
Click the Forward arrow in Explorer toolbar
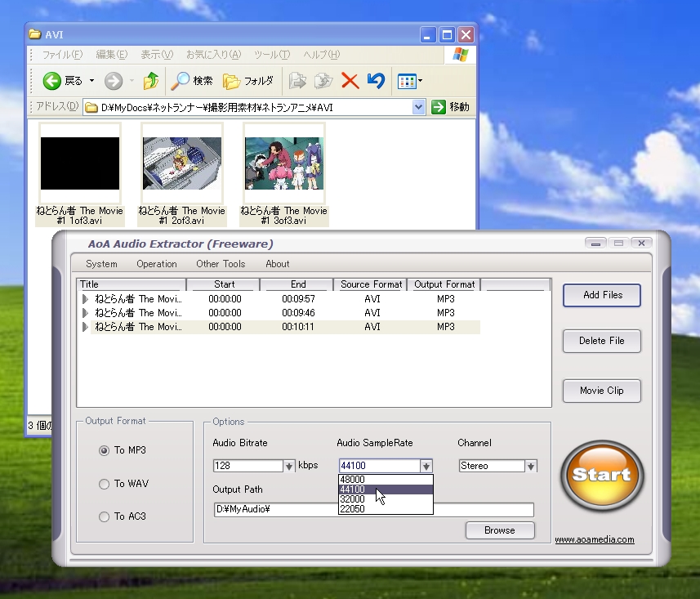[x=114, y=81]
